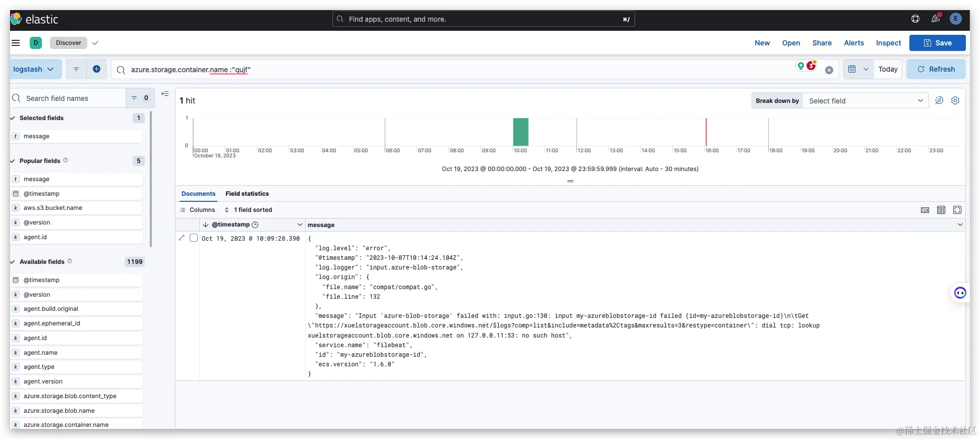Switch to the Field statistics tab

click(x=247, y=194)
